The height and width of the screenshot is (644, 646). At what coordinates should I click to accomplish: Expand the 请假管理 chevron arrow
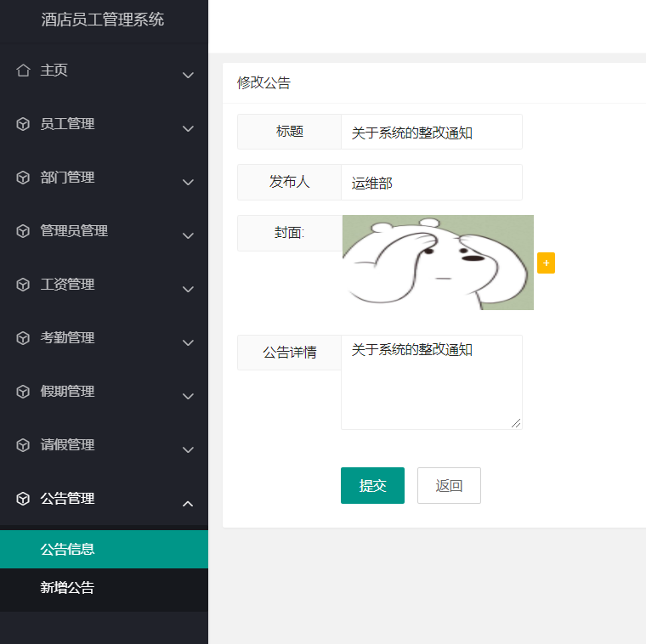coord(188,449)
